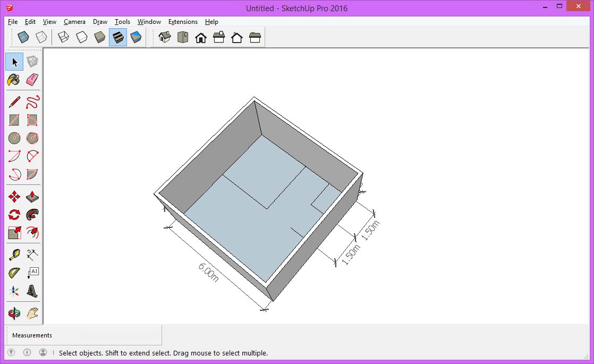Toggle X-ray face style

[x=22, y=37]
